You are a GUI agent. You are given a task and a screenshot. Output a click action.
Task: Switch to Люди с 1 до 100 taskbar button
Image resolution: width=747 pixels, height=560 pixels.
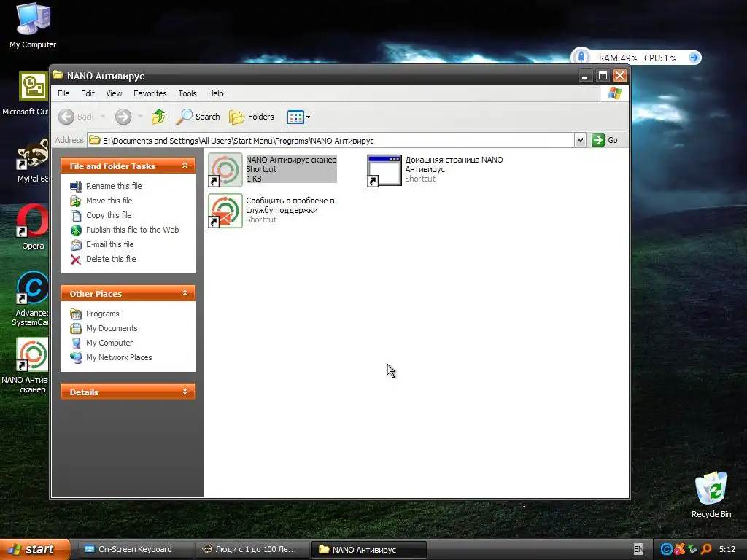click(x=252, y=549)
